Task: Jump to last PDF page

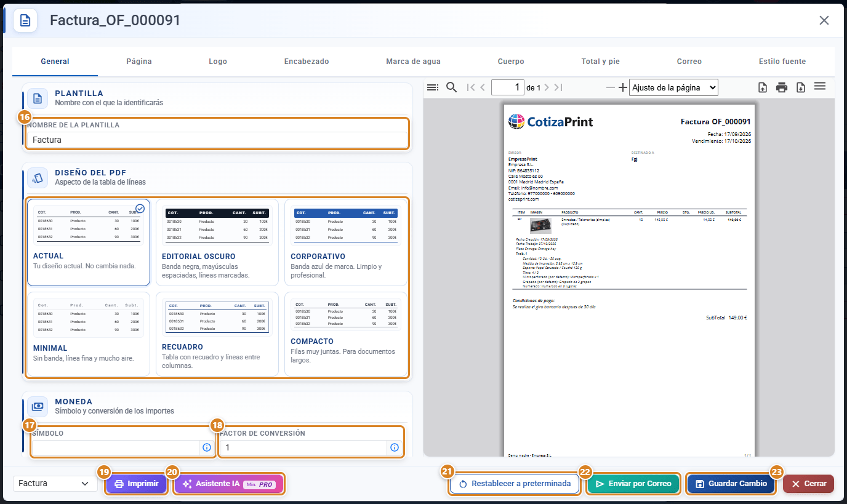Action: tap(558, 87)
